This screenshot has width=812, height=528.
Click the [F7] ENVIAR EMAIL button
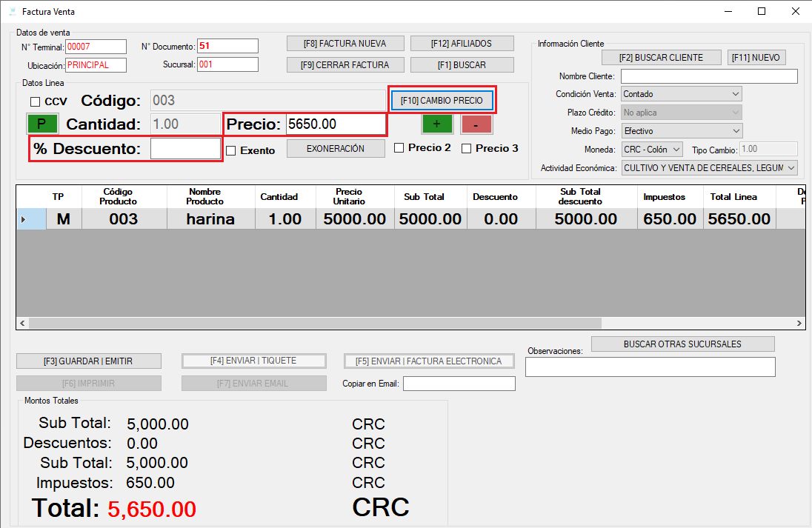pos(253,383)
